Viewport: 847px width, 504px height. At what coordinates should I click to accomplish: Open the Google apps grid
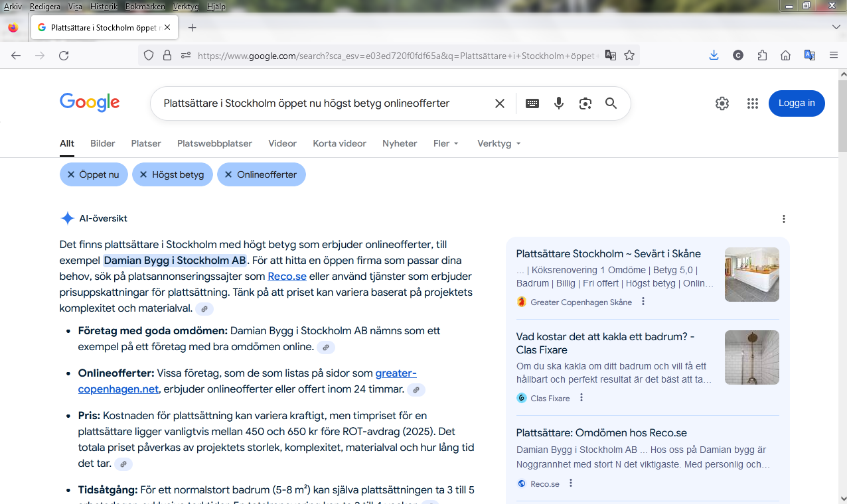(752, 103)
